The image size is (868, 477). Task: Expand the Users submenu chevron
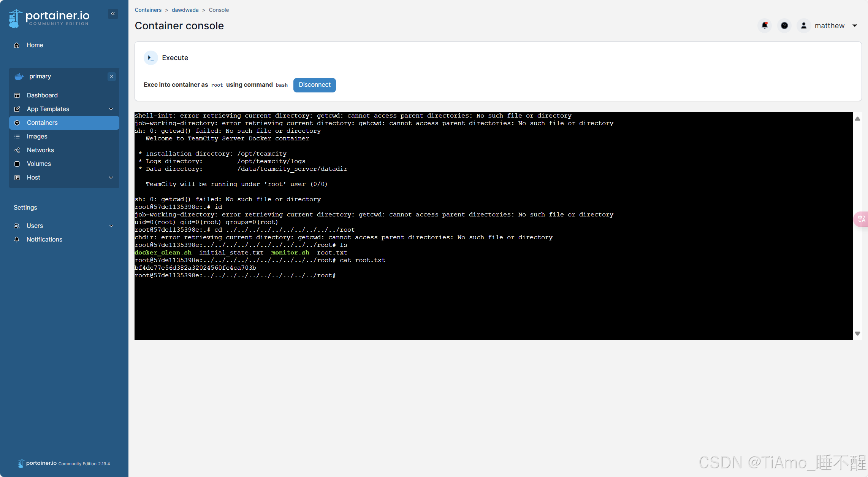point(111,226)
